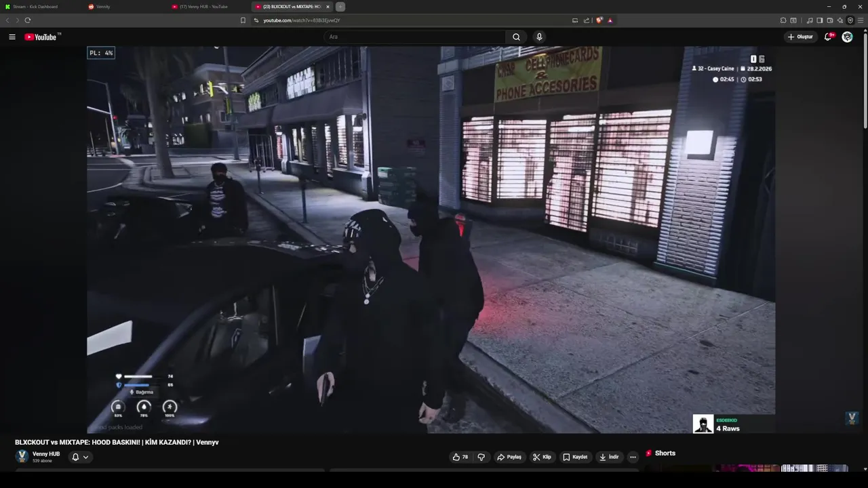Download video with İndir button
The image size is (868, 488).
tap(609, 457)
